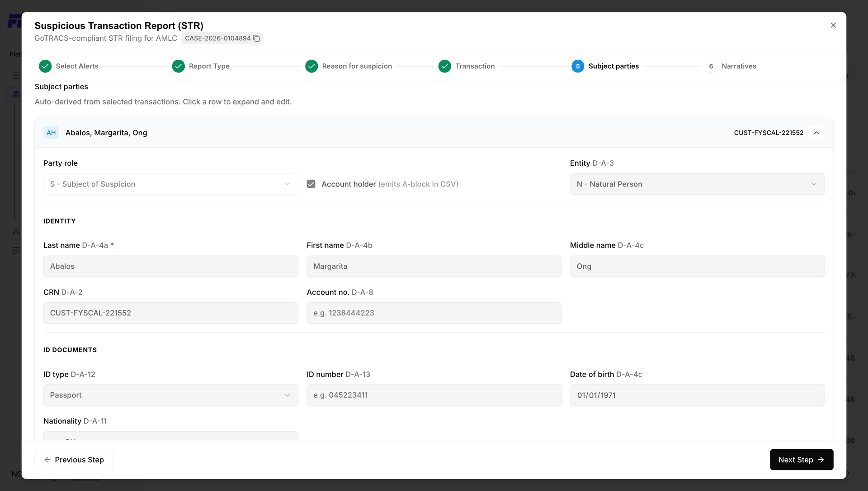The width and height of the screenshot is (868, 491).
Task: Copy the case ID CASE-2026-0104894
Action: click(x=256, y=38)
